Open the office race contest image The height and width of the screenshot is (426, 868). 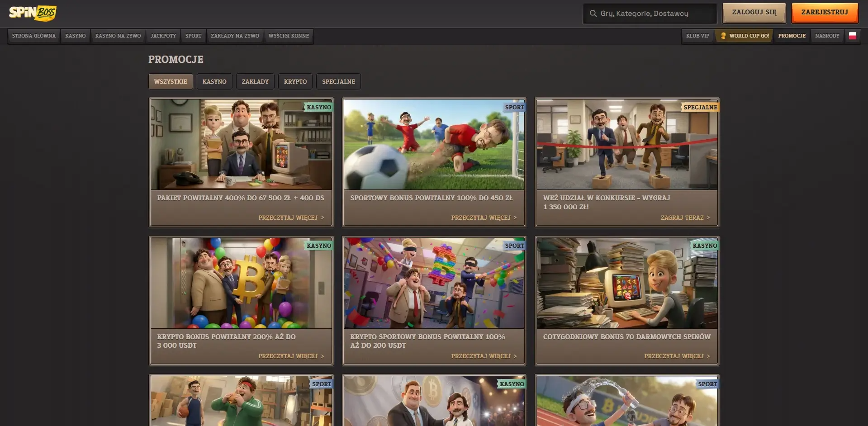coord(627,144)
